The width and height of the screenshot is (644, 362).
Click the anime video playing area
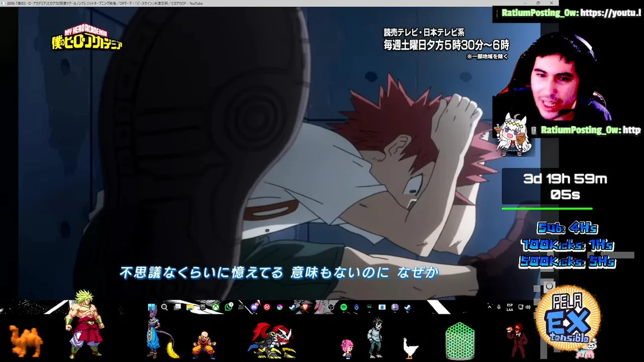279,153
